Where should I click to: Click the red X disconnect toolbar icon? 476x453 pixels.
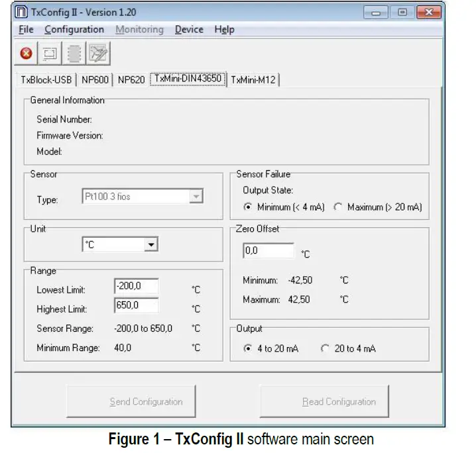point(26,54)
